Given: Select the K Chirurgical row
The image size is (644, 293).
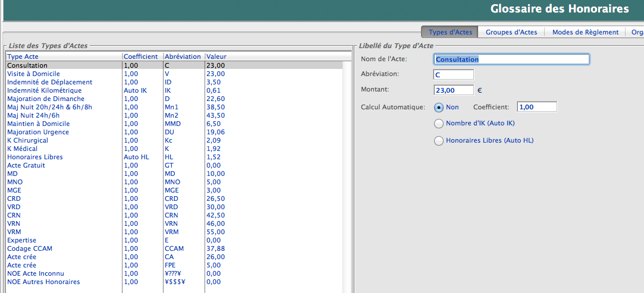Looking at the screenshot, I should (175, 140).
